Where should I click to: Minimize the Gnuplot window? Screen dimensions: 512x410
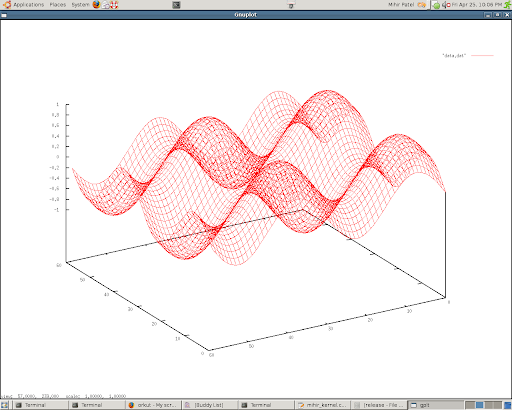point(488,15)
